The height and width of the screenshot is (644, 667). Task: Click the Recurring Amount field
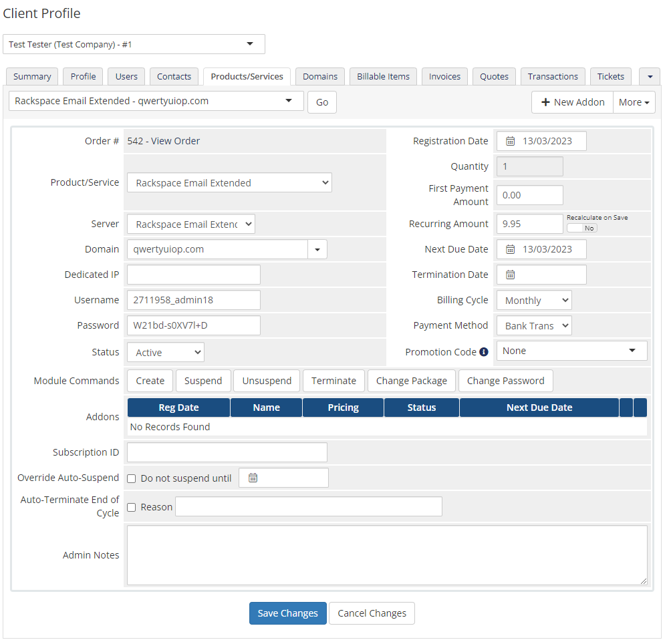[529, 224]
